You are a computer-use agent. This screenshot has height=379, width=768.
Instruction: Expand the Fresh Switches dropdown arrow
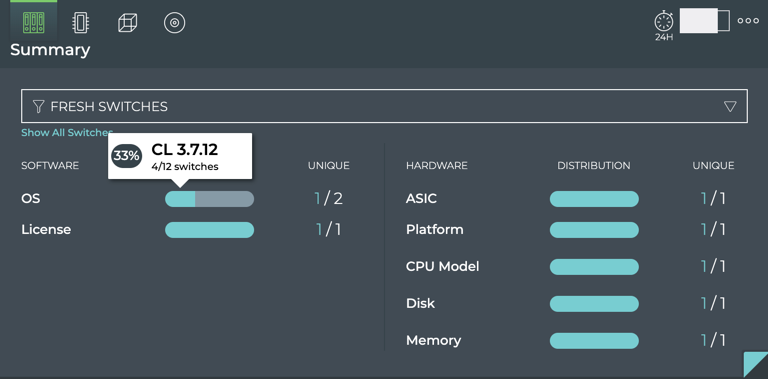click(730, 106)
